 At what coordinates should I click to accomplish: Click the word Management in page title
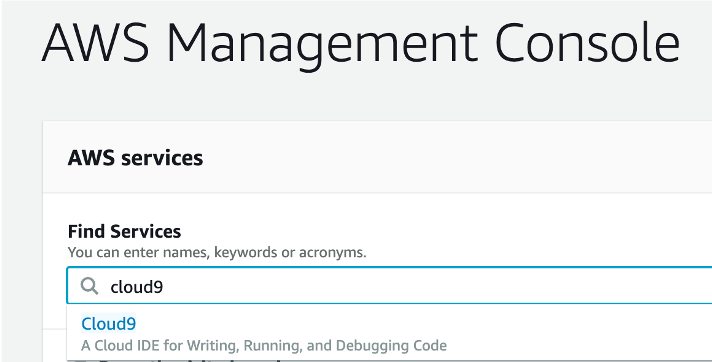click(x=322, y=45)
